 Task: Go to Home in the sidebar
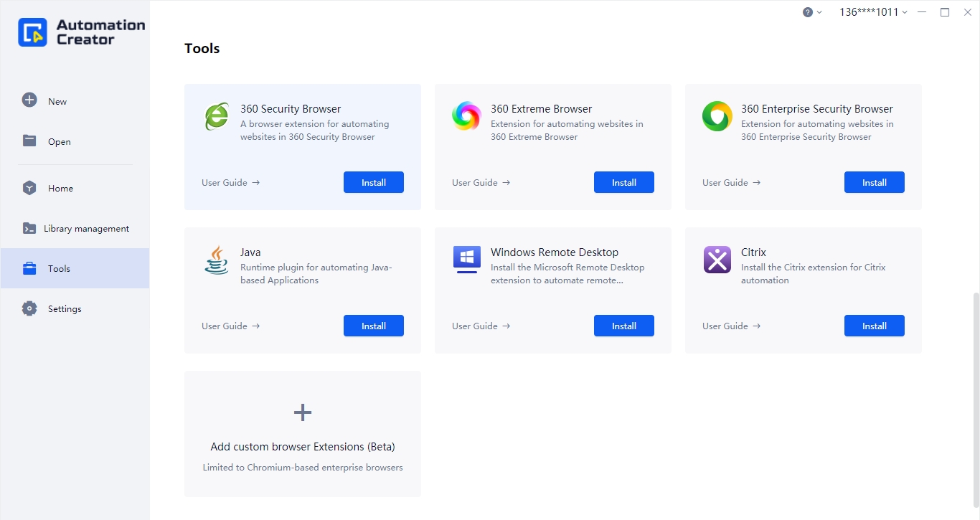tap(75, 188)
